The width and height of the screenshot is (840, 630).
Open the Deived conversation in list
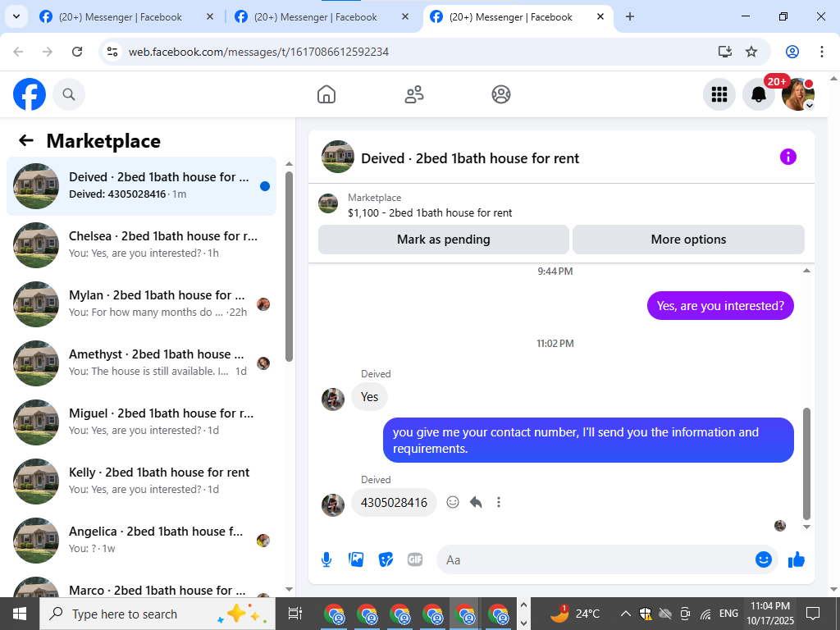point(141,186)
